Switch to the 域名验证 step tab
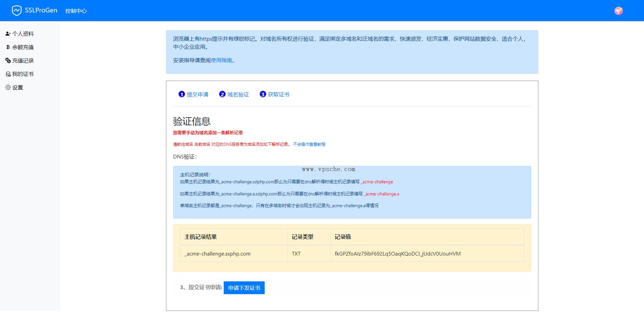Viewport: 644px width, 320px height. point(238,94)
